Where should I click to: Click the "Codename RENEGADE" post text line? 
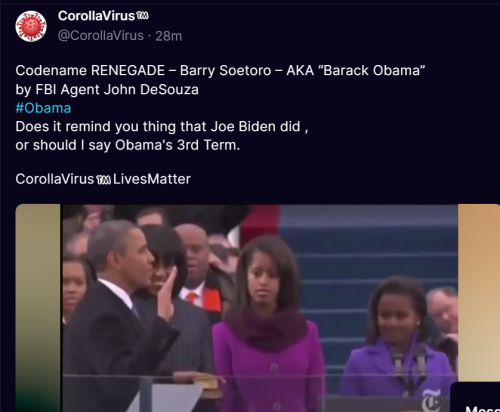tap(220, 71)
